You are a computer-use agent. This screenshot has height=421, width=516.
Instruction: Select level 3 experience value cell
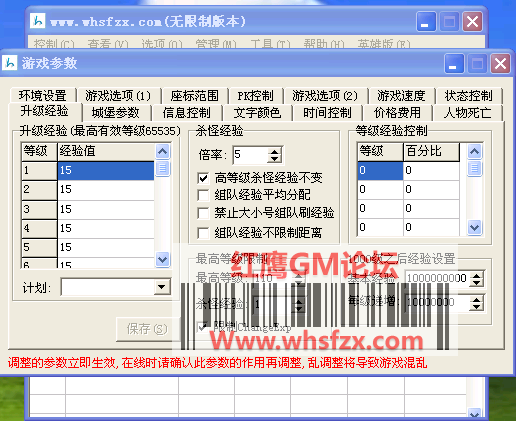[x=106, y=209]
